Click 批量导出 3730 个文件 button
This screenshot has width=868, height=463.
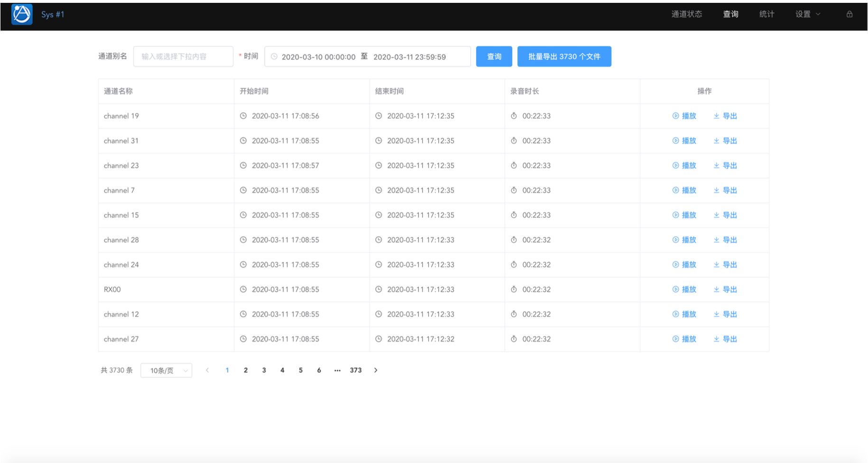click(x=564, y=57)
